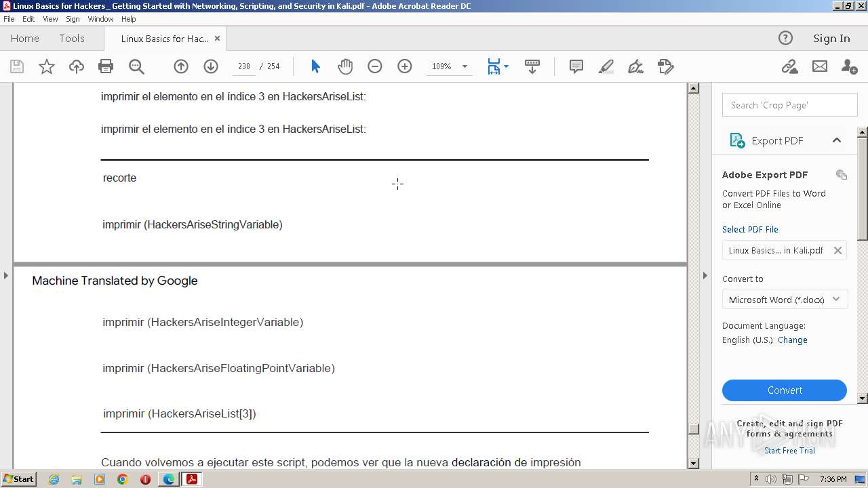868x488 pixels.
Task: Open Chrome from the taskbar
Action: [123, 479]
